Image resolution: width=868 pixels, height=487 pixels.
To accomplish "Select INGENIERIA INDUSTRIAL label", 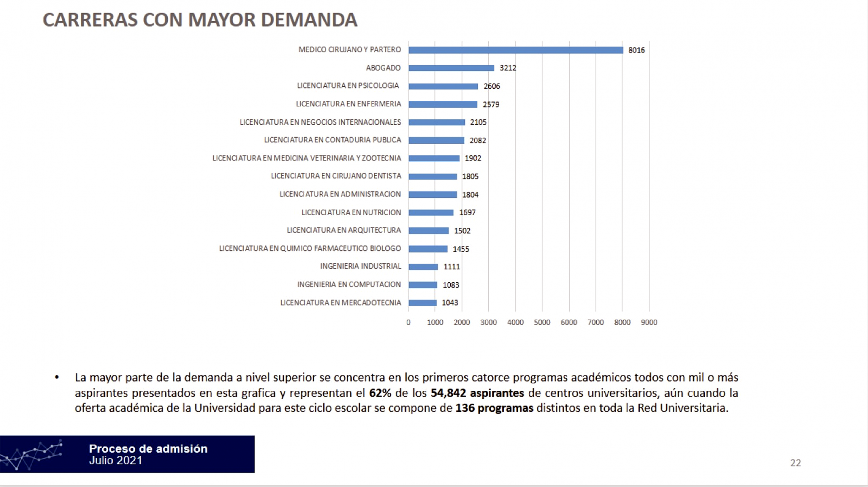I will pyautogui.click(x=361, y=267).
